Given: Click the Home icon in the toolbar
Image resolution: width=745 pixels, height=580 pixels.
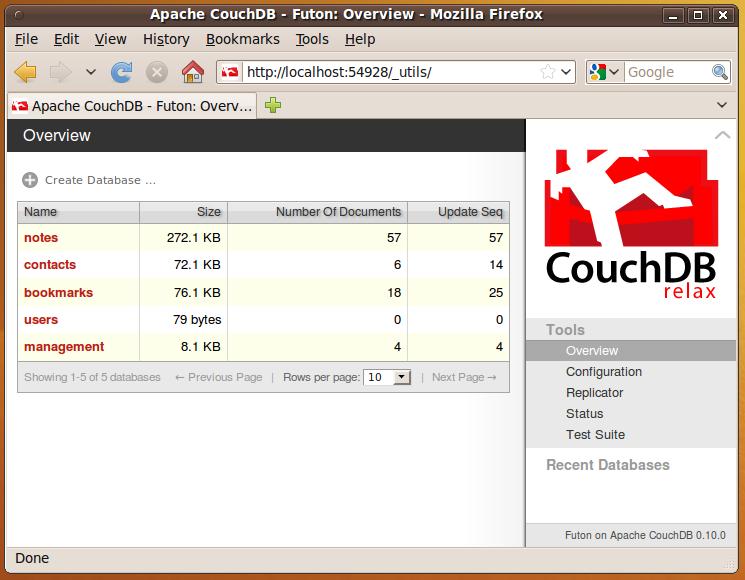Looking at the screenshot, I should (192, 72).
